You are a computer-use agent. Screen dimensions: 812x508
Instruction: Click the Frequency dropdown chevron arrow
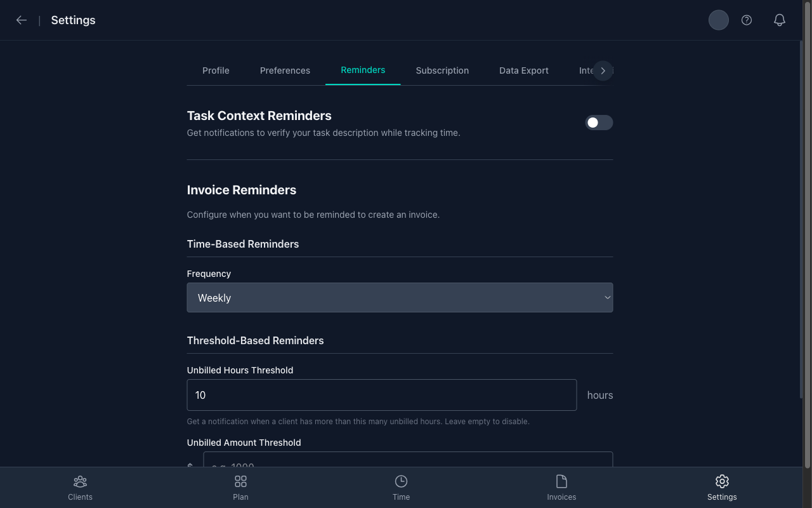[607, 297]
